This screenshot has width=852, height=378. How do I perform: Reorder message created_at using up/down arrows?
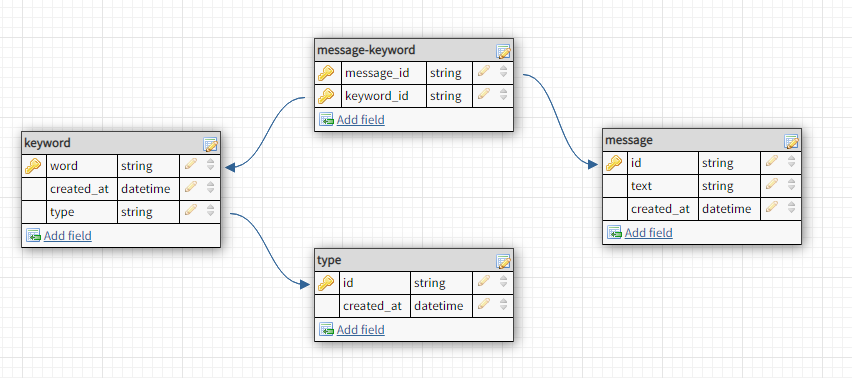(x=792, y=208)
